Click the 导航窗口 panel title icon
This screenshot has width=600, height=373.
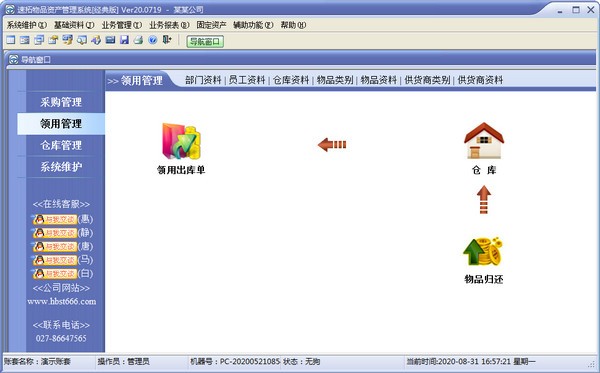click(x=13, y=59)
